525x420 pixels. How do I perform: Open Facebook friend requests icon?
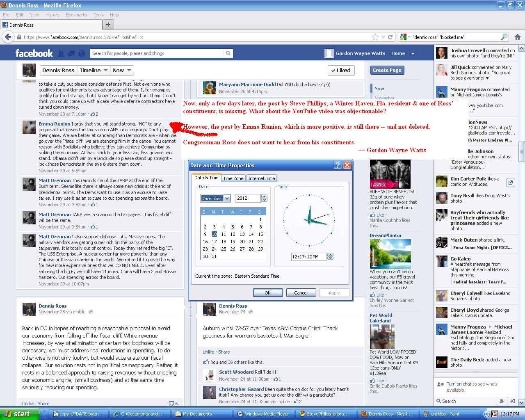click(61, 53)
